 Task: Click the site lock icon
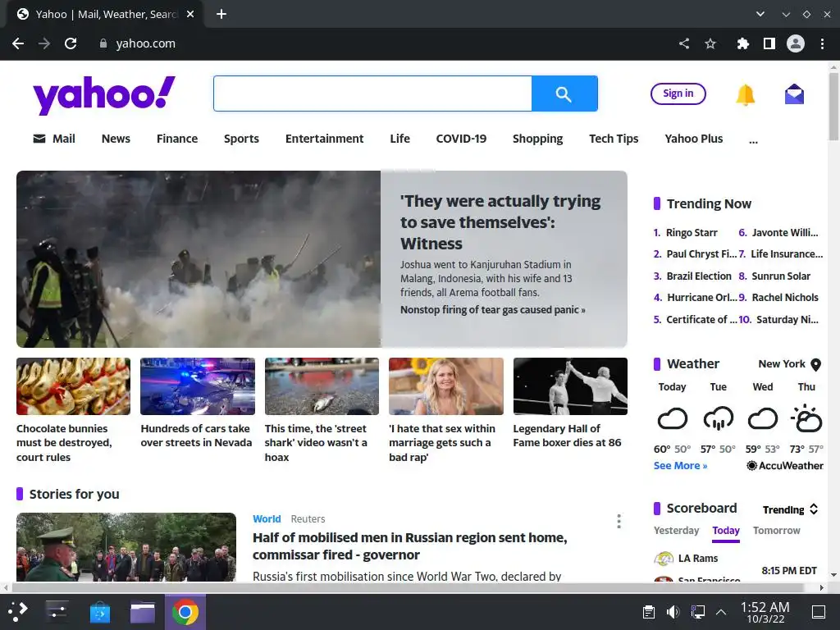point(103,43)
